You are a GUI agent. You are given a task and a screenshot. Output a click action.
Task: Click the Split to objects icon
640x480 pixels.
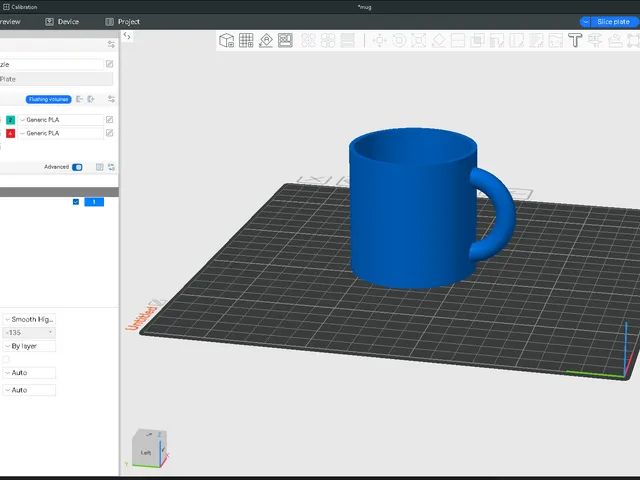coord(308,40)
